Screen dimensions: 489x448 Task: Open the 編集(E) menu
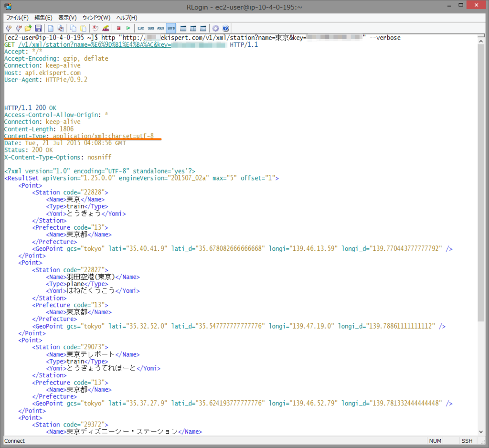point(43,18)
